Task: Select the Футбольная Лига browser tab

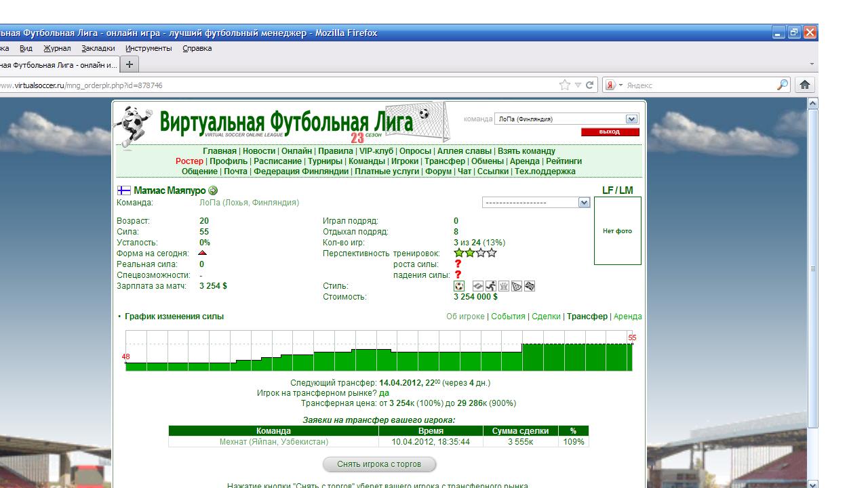Action: pyautogui.click(x=59, y=65)
